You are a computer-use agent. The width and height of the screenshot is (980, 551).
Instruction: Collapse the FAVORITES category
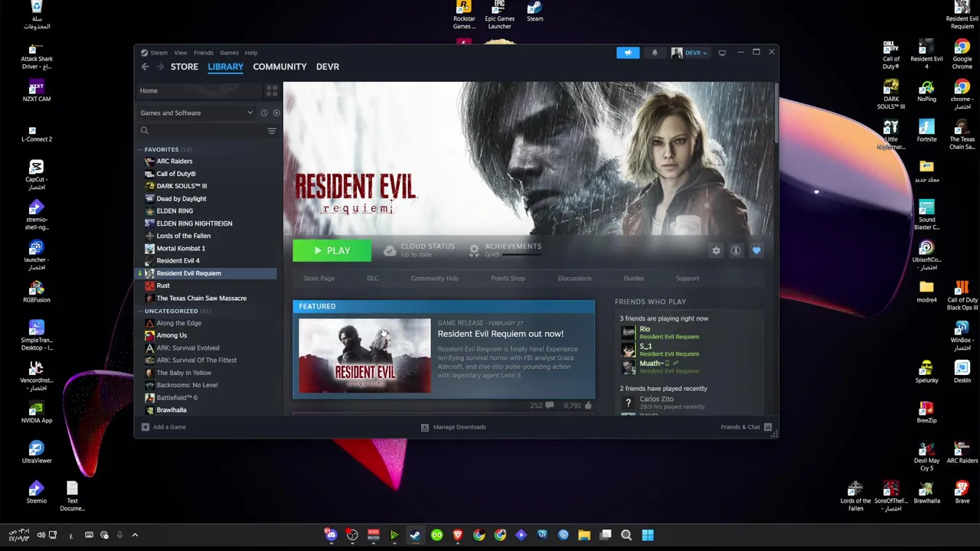point(141,150)
